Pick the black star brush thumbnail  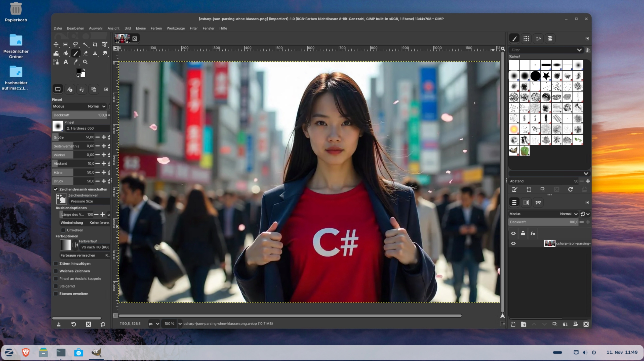[546, 76]
